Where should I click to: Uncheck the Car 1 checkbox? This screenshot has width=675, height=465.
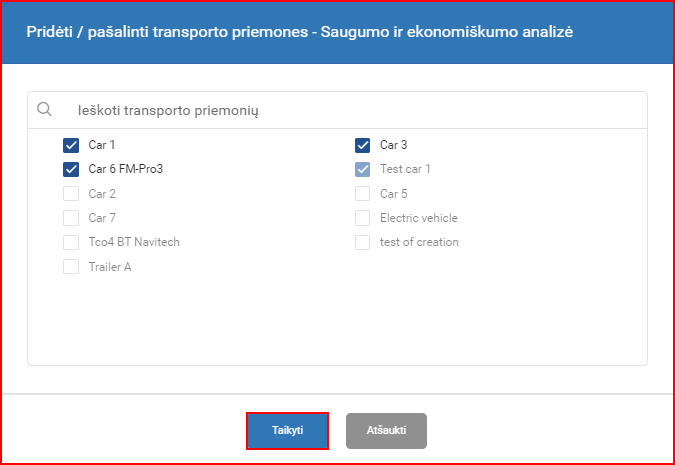(71, 145)
